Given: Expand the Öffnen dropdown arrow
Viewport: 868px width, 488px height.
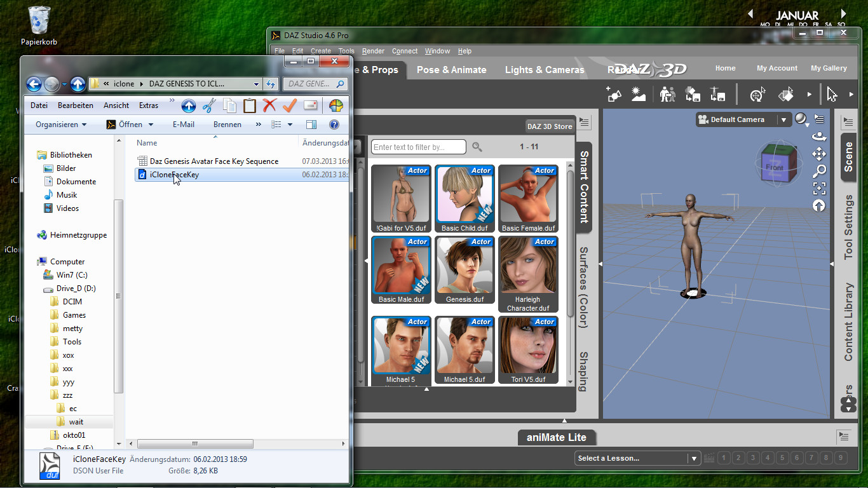Looking at the screenshot, I should [151, 125].
